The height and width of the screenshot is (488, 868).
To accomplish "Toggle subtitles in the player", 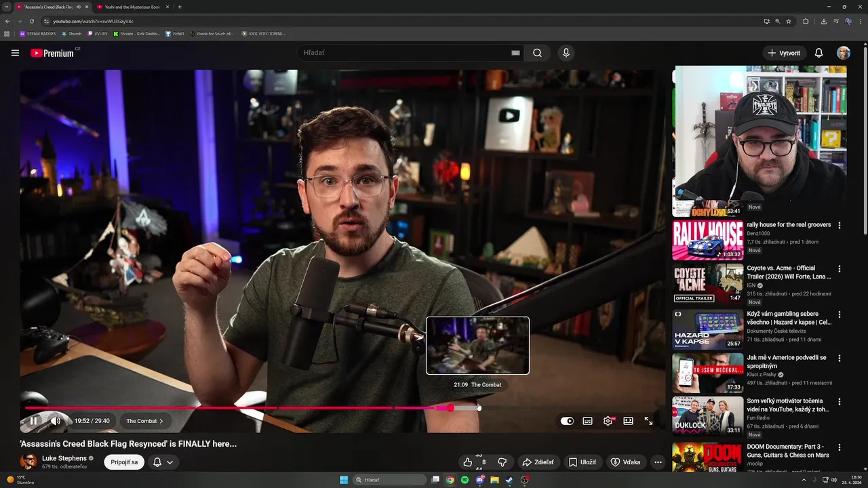I will (587, 421).
